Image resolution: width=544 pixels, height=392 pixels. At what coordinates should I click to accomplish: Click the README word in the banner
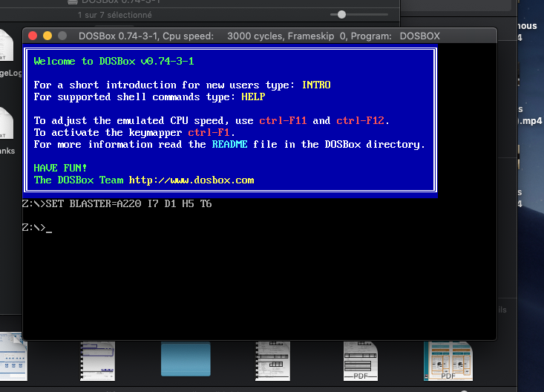pos(229,144)
